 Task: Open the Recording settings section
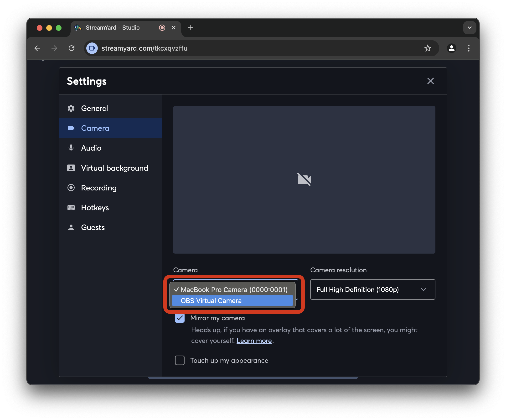coord(110,188)
